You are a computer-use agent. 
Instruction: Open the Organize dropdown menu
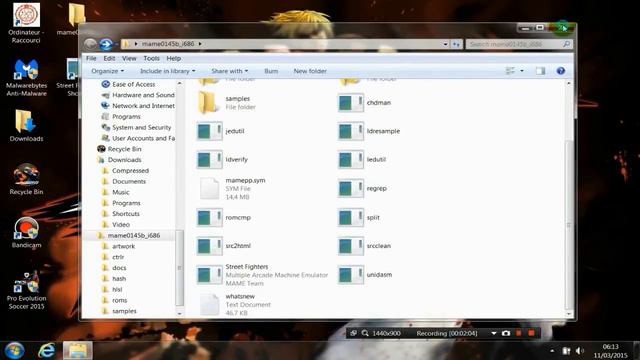click(x=107, y=71)
